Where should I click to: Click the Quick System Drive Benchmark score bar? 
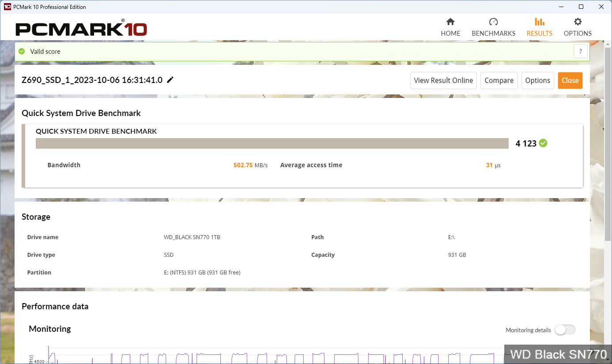(272, 143)
